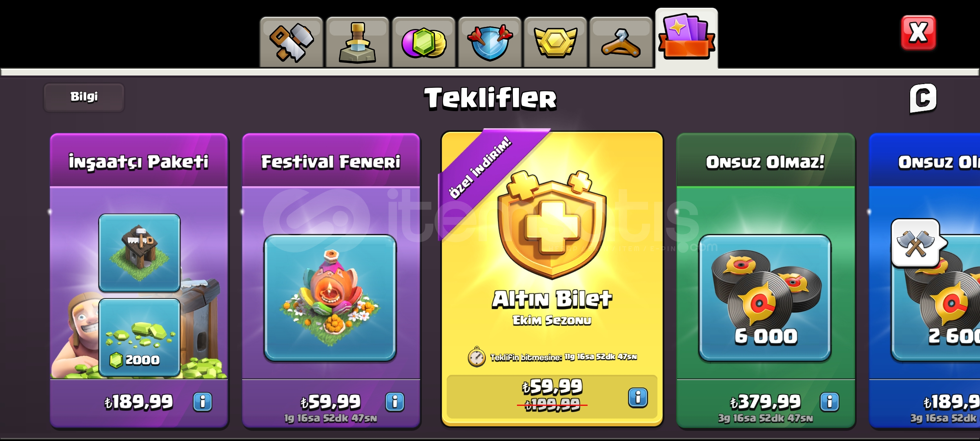The width and height of the screenshot is (980, 441).
Task: Close the shop with red X
Action: pos(918,33)
